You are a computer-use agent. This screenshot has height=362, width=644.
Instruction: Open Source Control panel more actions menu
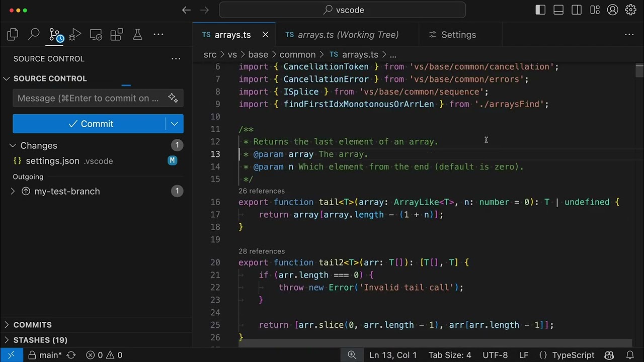pos(176,59)
